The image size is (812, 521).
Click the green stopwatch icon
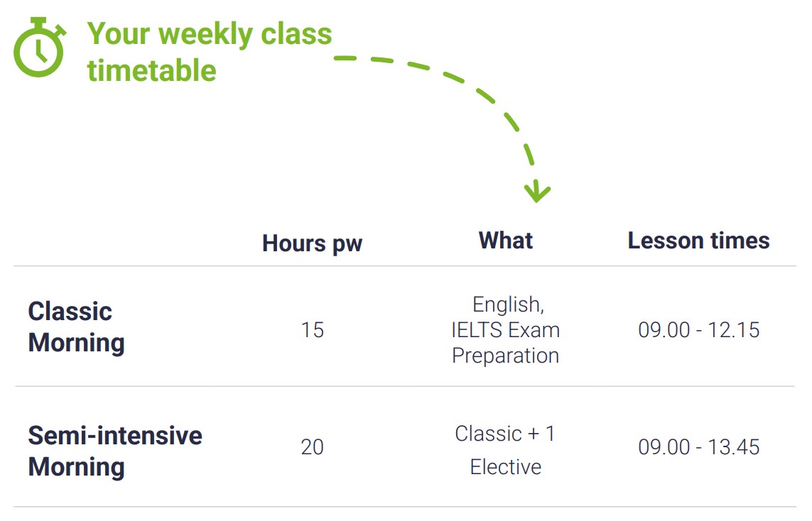click(x=40, y=49)
